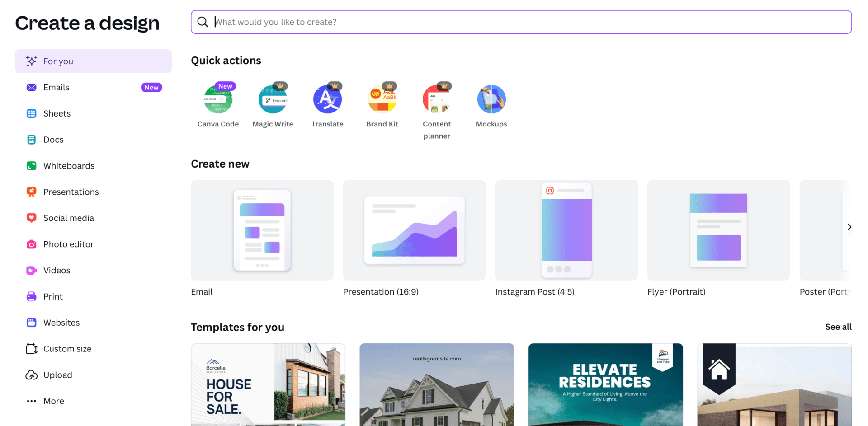The height and width of the screenshot is (426, 868).
Task: Switch to the Emails section
Action: (x=57, y=87)
